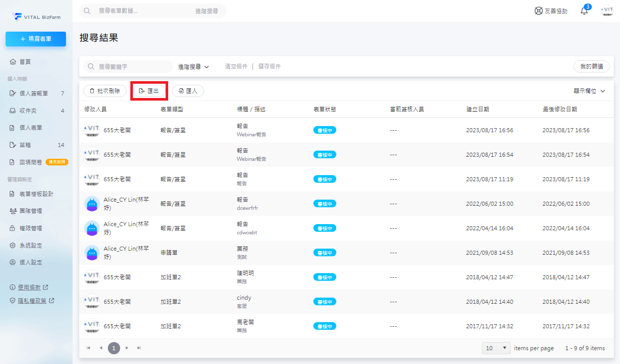Click the user avatar in top-right corner

pyautogui.click(x=607, y=11)
